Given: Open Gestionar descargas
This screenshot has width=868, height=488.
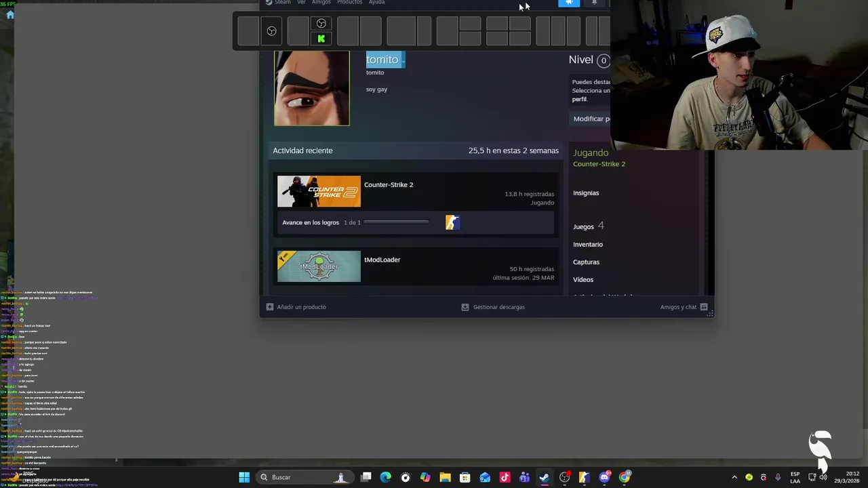Looking at the screenshot, I should pyautogui.click(x=493, y=307).
